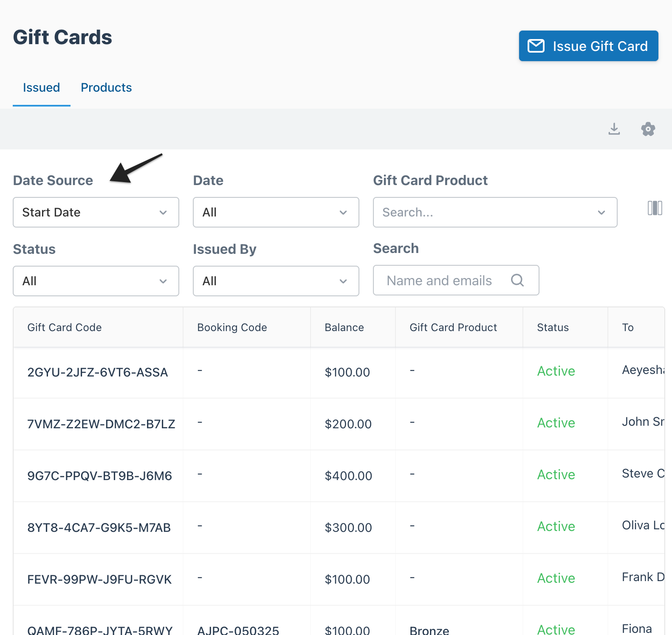Click the magnifier icon in Search field

click(517, 280)
